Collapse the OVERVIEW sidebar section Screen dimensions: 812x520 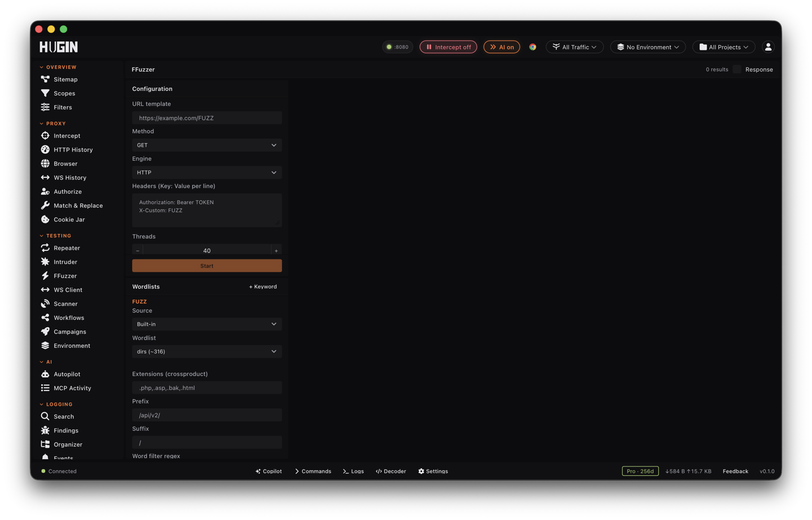click(x=58, y=67)
